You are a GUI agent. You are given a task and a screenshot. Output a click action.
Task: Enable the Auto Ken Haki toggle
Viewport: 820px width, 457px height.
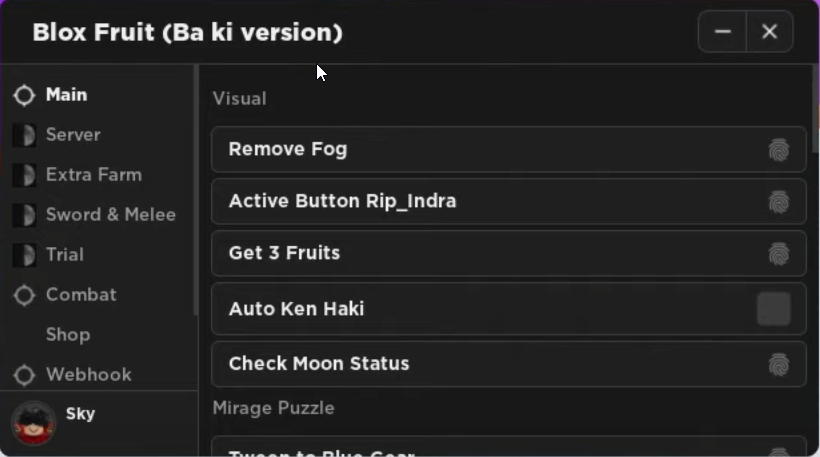773,309
